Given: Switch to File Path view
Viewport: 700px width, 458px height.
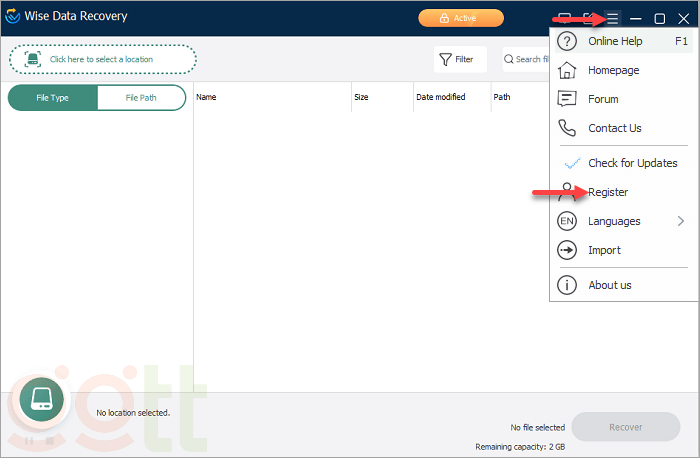Looking at the screenshot, I should point(141,98).
